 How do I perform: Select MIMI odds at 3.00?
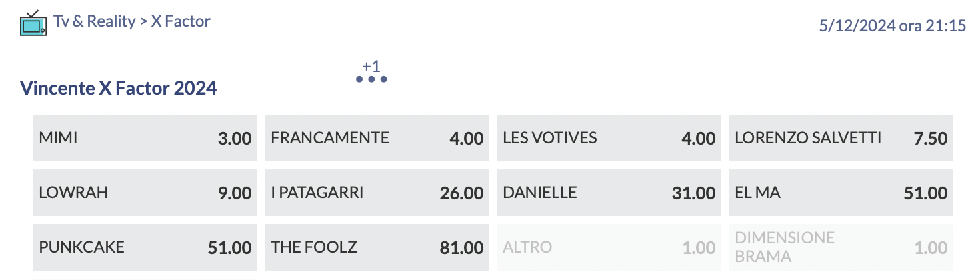tap(145, 138)
